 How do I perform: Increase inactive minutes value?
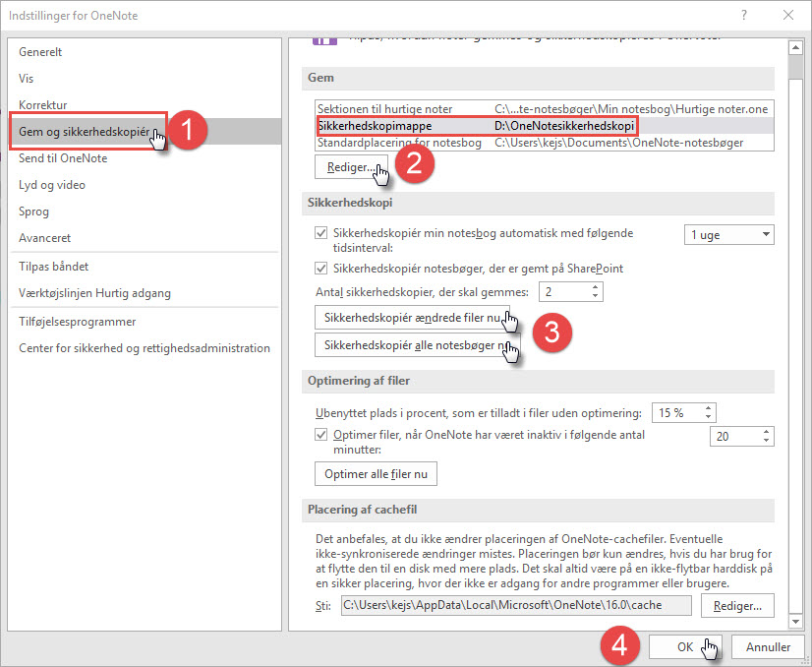click(767, 431)
